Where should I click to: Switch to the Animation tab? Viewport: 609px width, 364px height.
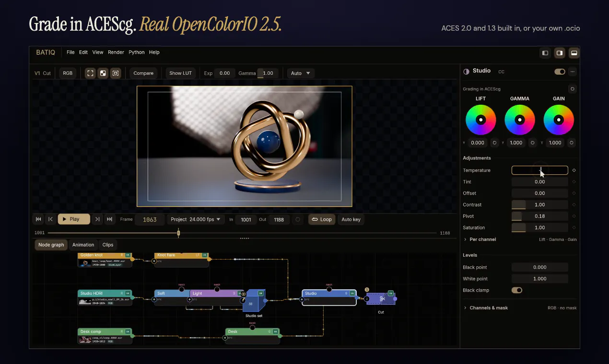pyautogui.click(x=83, y=245)
